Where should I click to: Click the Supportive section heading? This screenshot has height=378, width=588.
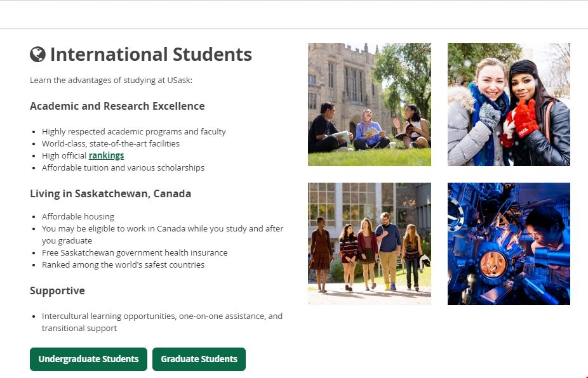coord(57,290)
